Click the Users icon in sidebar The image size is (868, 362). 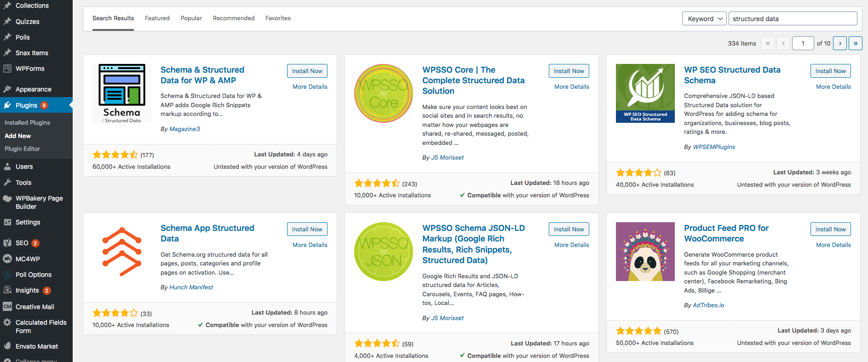7,167
